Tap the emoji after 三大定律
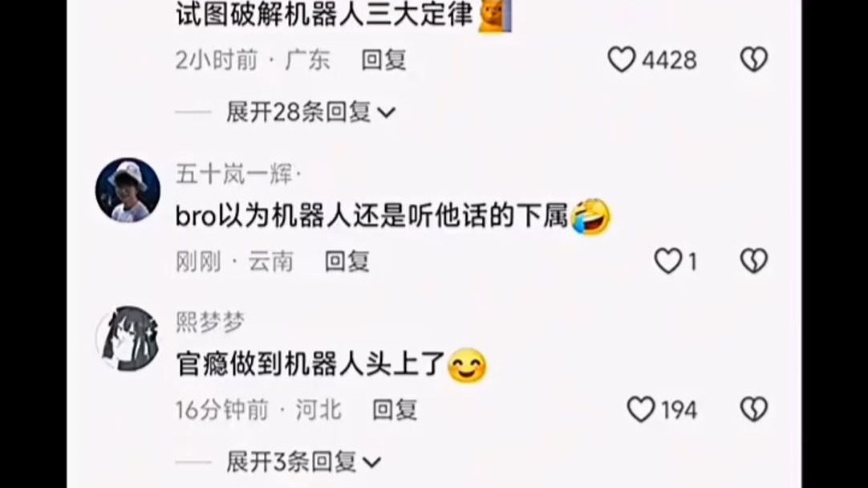Screen dimensions: 868x488 494,15
